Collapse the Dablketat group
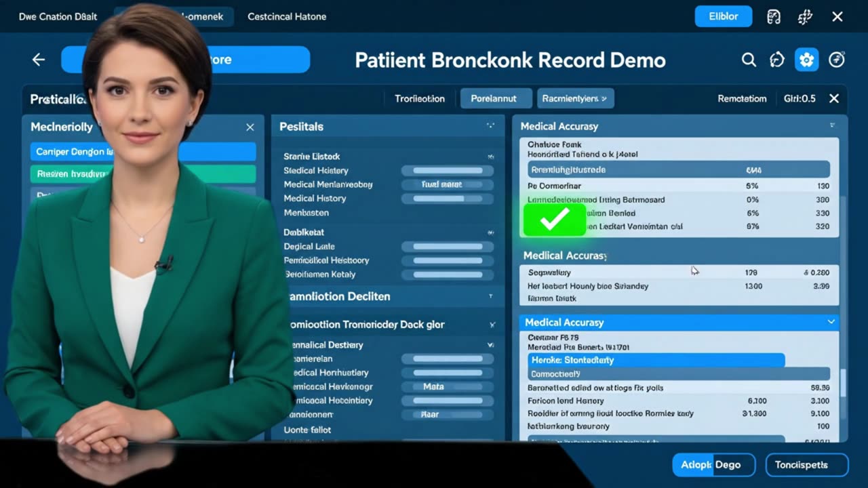The width and height of the screenshot is (868, 488). tap(490, 232)
